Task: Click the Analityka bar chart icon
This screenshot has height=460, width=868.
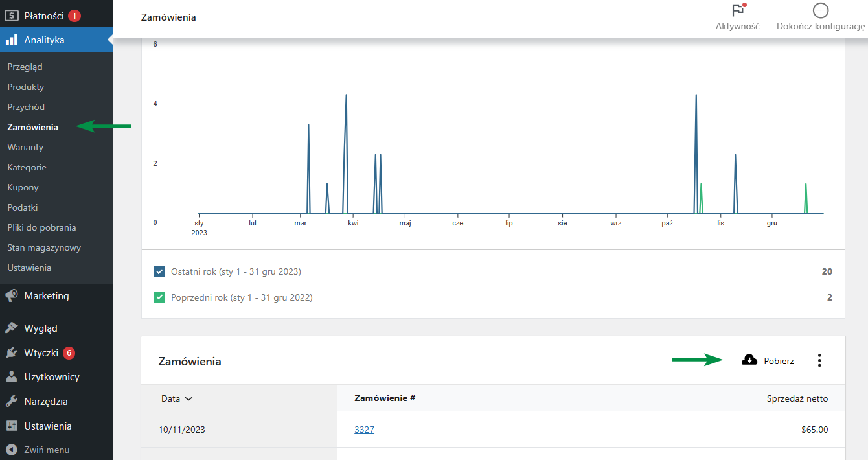Action: click(12, 40)
